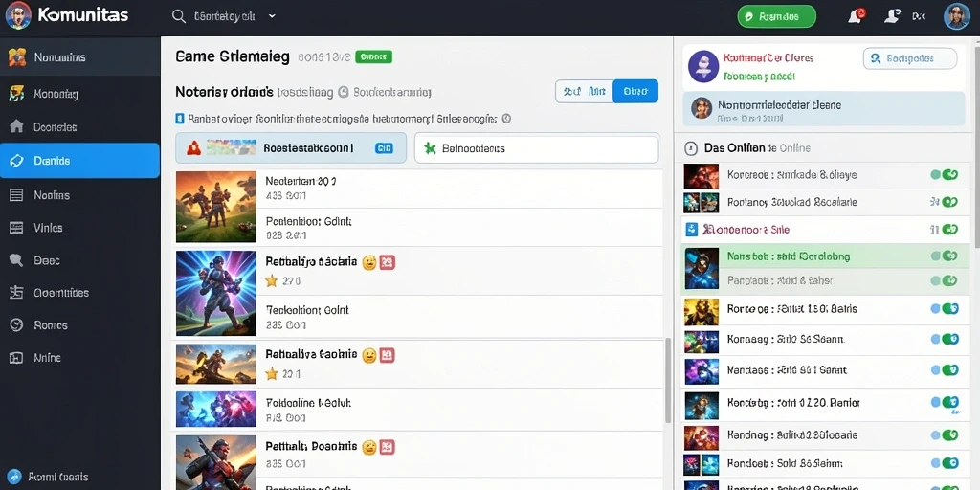Click the Pentenhion: Gdint entry

pyautogui.click(x=308, y=221)
